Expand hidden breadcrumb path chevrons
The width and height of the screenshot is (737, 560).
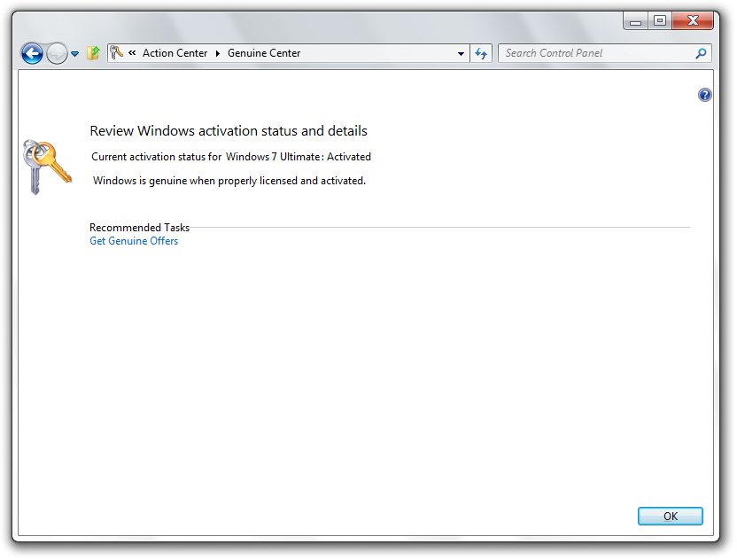pyautogui.click(x=132, y=52)
